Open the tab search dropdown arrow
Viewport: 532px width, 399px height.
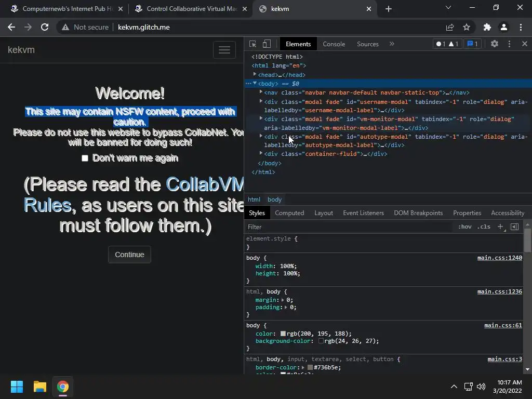point(448,7)
